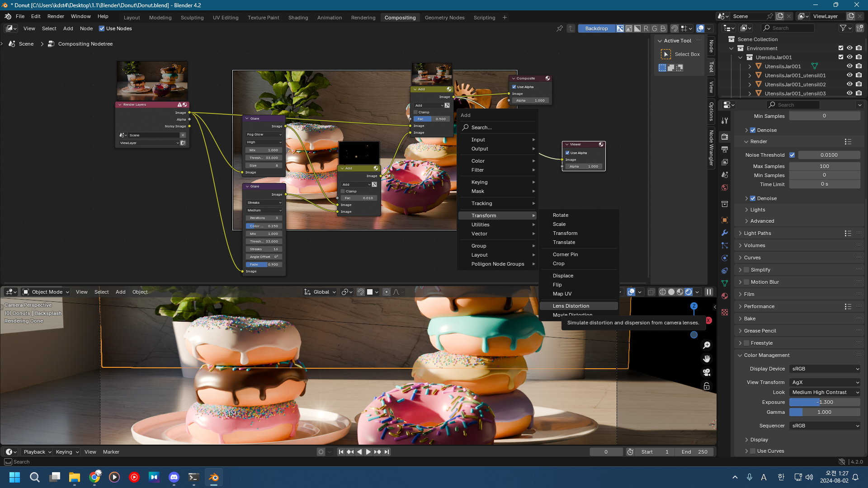This screenshot has width=868, height=488.
Task: Open Chrome from the taskbar
Action: click(x=94, y=477)
